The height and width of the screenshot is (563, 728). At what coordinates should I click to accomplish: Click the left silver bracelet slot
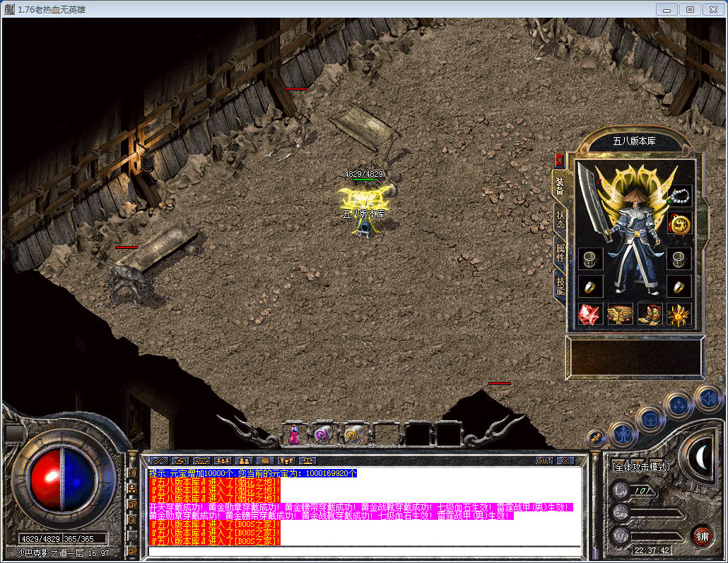click(590, 259)
